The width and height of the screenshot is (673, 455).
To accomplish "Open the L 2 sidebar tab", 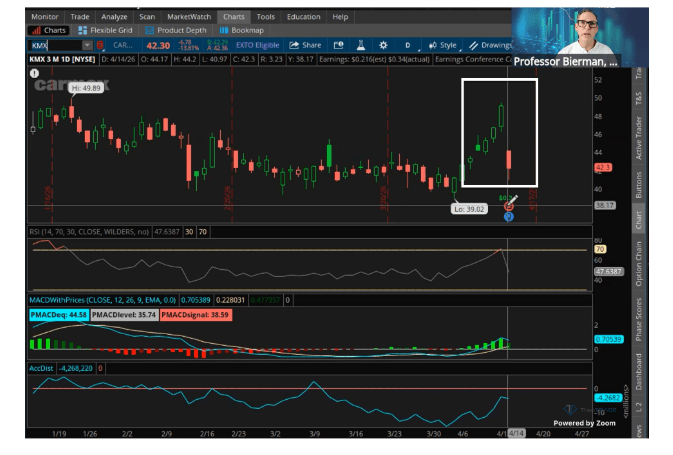I will [x=638, y=407].
